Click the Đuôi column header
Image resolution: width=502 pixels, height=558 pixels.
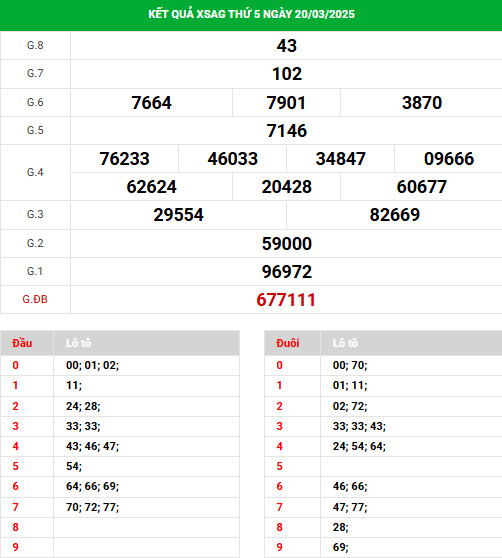tap(287, 343)
